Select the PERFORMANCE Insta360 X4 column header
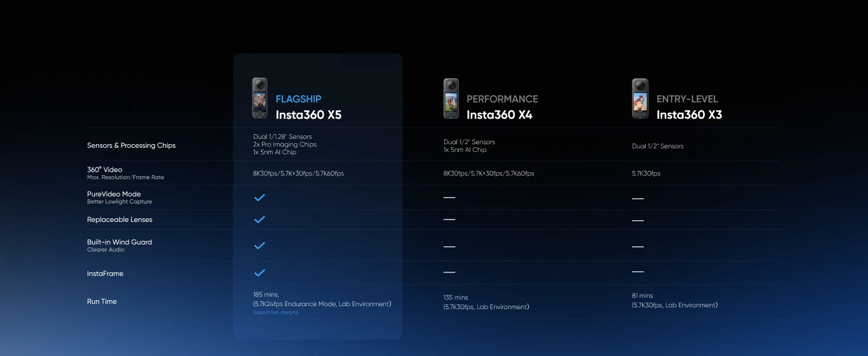 click(500, 107)
